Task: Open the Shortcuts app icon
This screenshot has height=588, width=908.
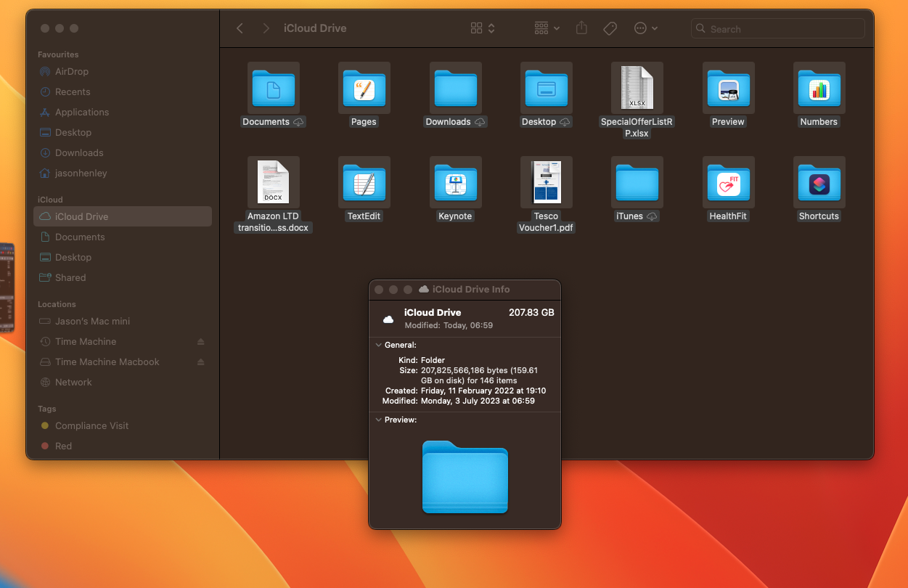Action: [x=819, y=182]
